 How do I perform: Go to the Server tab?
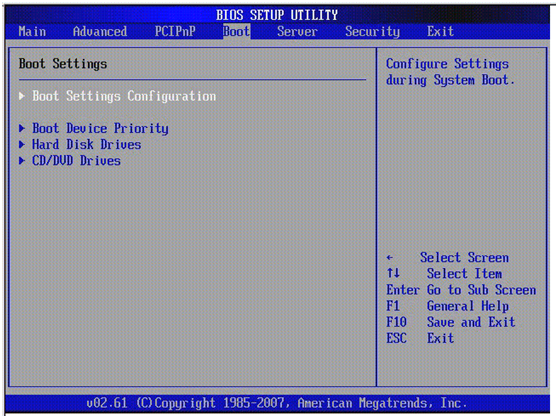tap(297, 31)
